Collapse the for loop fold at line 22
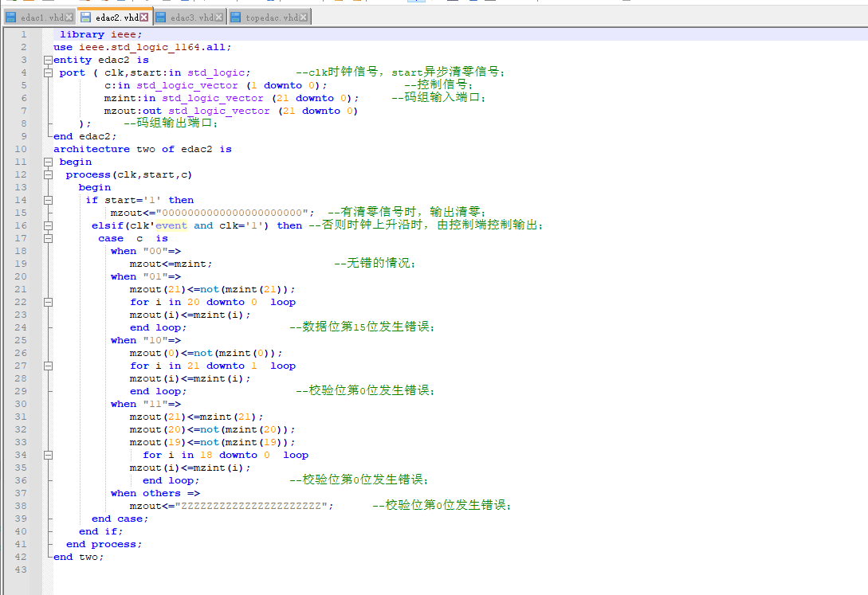This screenshot has width=868, height=595. pos(48,302)
